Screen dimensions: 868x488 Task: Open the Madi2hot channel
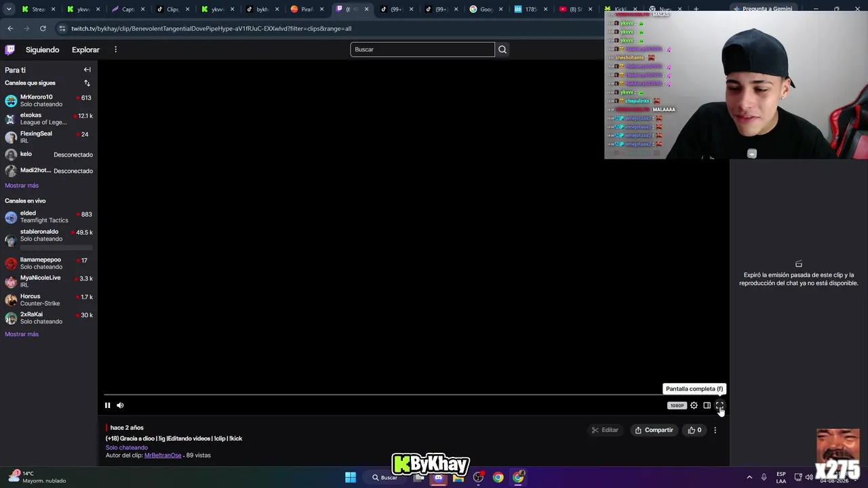48,171
